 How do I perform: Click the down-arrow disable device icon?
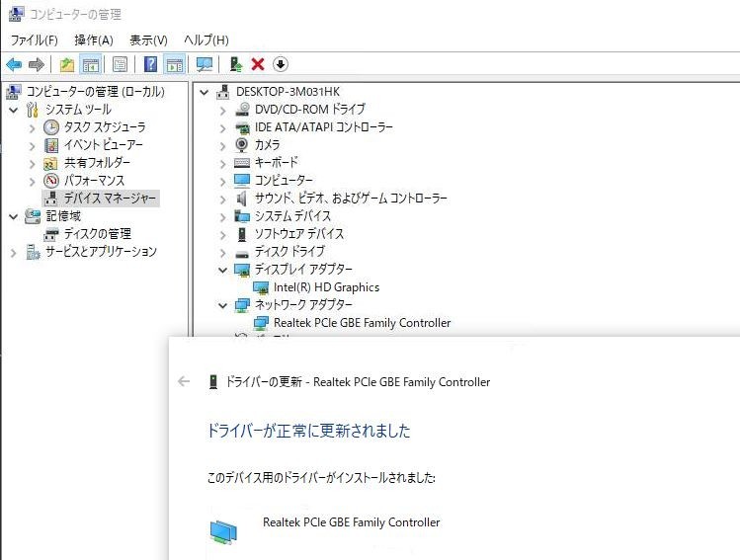pos(281,64)
